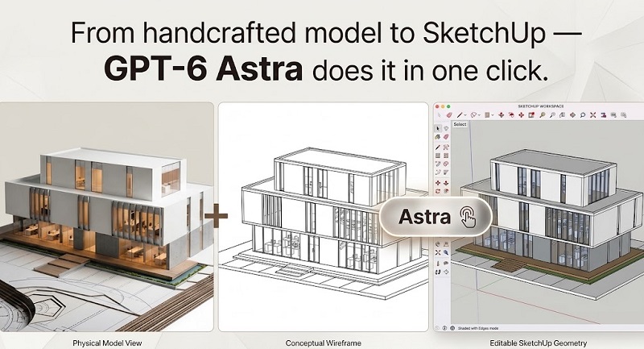Click the yellow minimize button of SketchUp window
The height and width of the screenshot is (349, 644).
[x=443, y=106]
